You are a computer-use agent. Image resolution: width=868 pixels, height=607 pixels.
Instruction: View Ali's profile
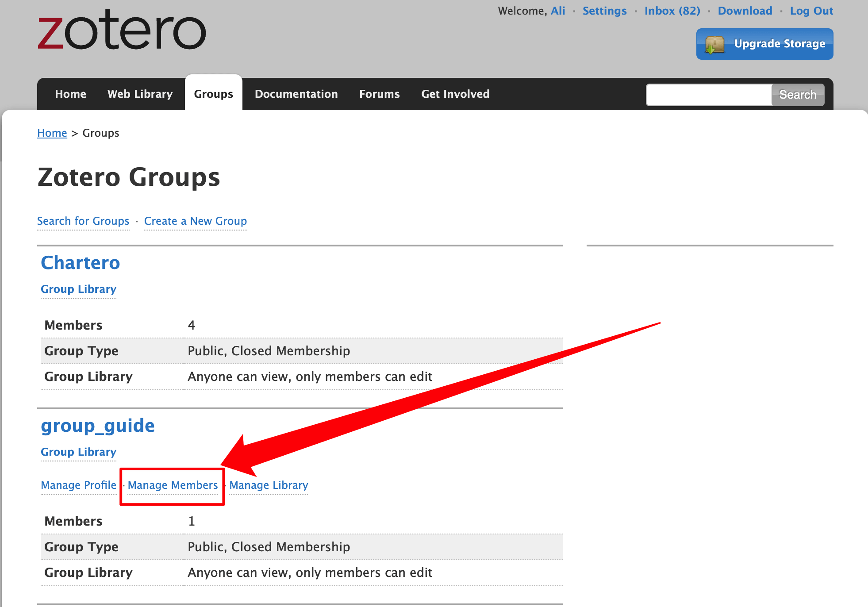[x=557, y=11]
